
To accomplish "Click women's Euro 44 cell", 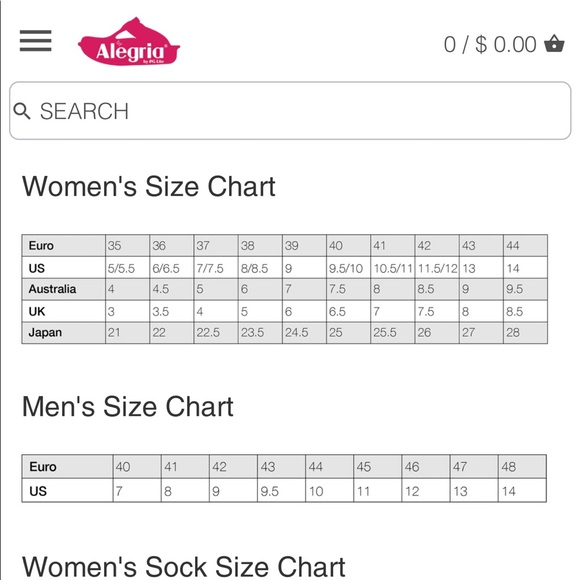I will point(525,246).
